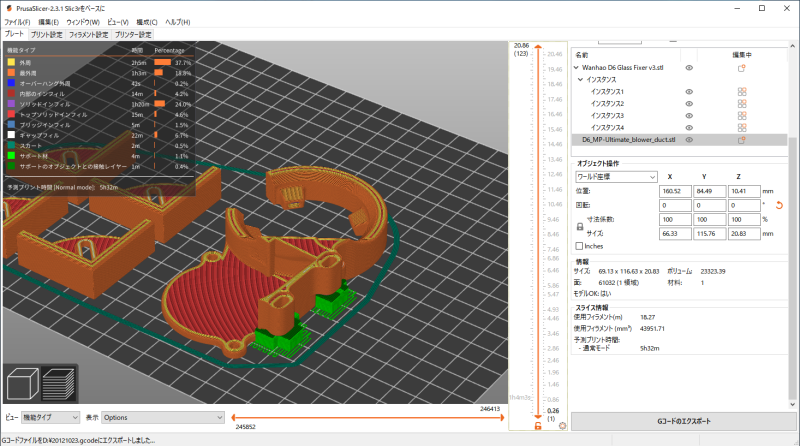Collapse the インスタンス group node
Image resolution: width=800 pixels, height=446 pixels.
[581, 80]
